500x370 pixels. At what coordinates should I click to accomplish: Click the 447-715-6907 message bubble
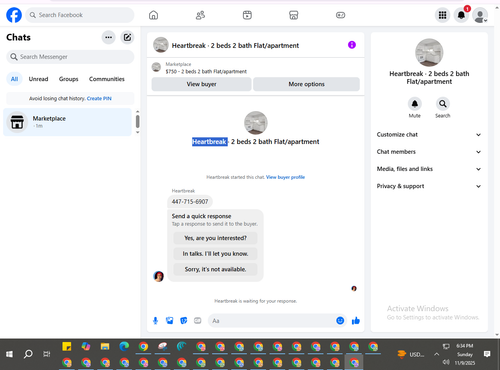coord(190,201)
